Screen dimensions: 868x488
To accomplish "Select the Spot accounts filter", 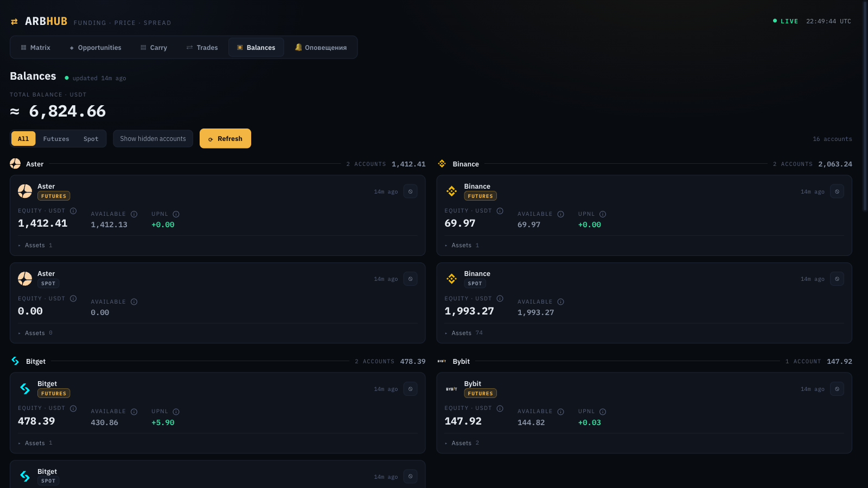I will (x=91, y=139).
